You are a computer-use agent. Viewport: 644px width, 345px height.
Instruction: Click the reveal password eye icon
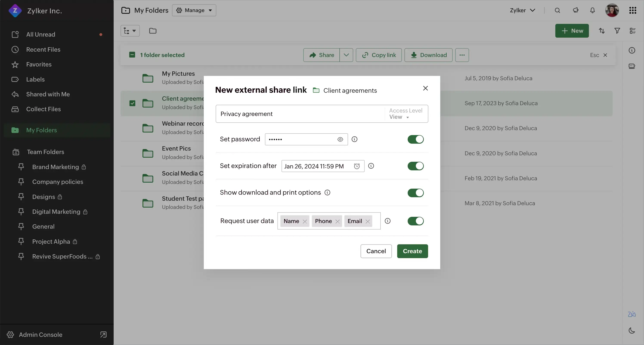pyautogui.click(x=340, y=139)
